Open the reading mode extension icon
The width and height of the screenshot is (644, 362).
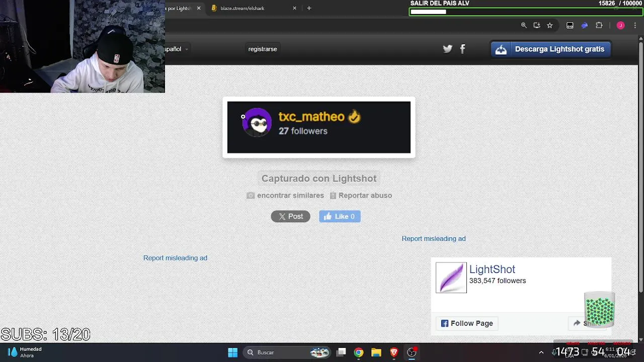click(570, 25)
